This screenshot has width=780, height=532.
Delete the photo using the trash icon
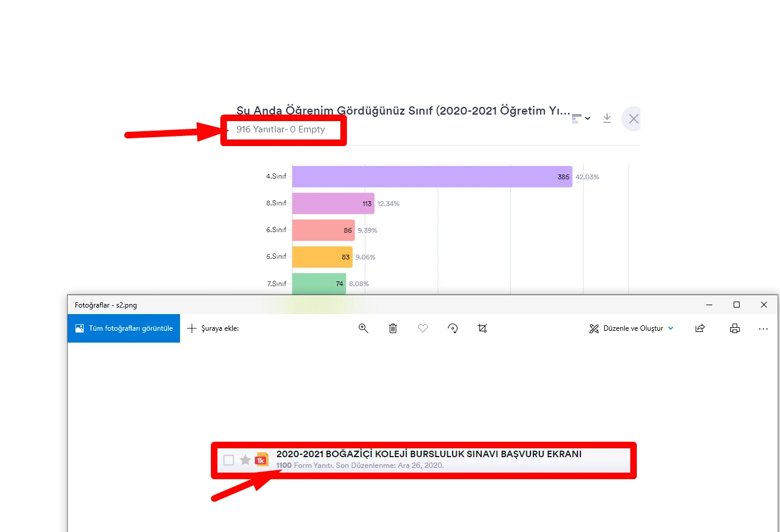click(x=393, y=328)
